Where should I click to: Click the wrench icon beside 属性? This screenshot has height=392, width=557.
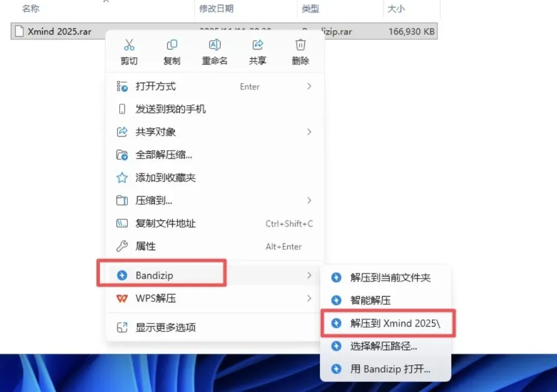(122, 246)
